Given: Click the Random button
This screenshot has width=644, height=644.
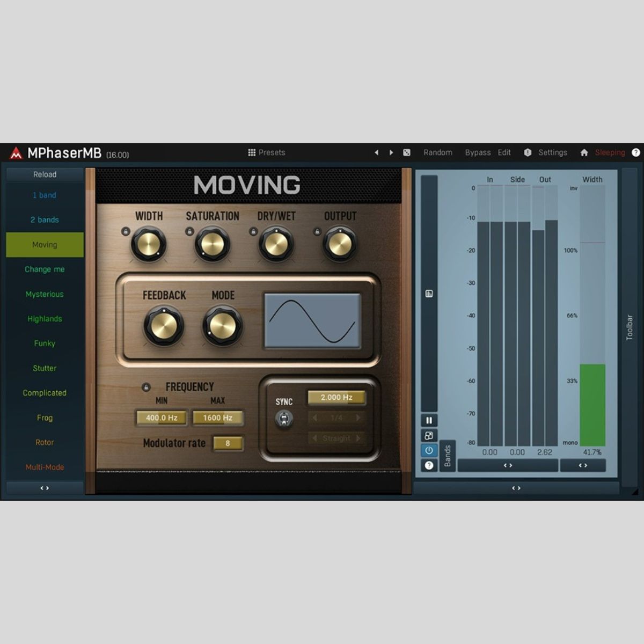Looking at the screenshot, I should click(x=438, y=152).
